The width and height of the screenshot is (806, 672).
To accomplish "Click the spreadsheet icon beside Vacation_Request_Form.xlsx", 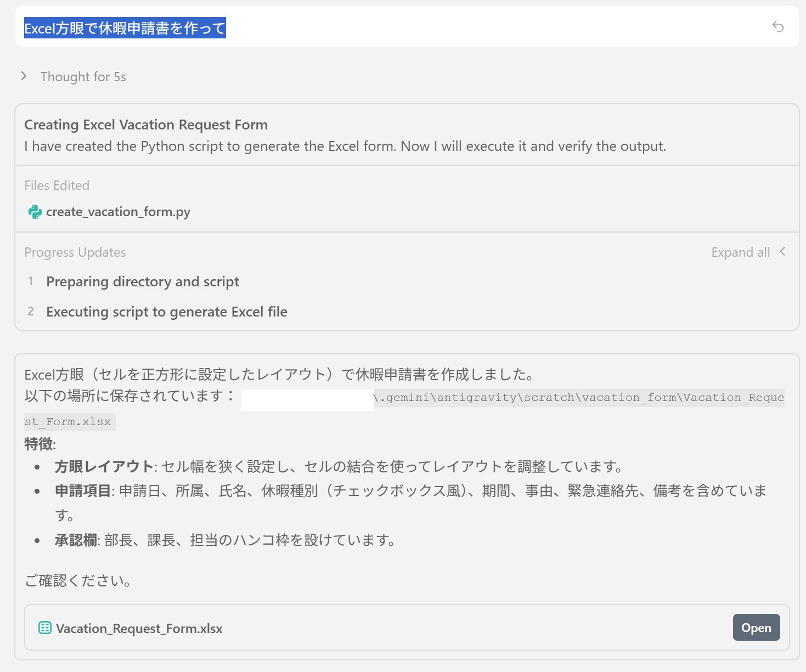I will (x=45, y=628).
